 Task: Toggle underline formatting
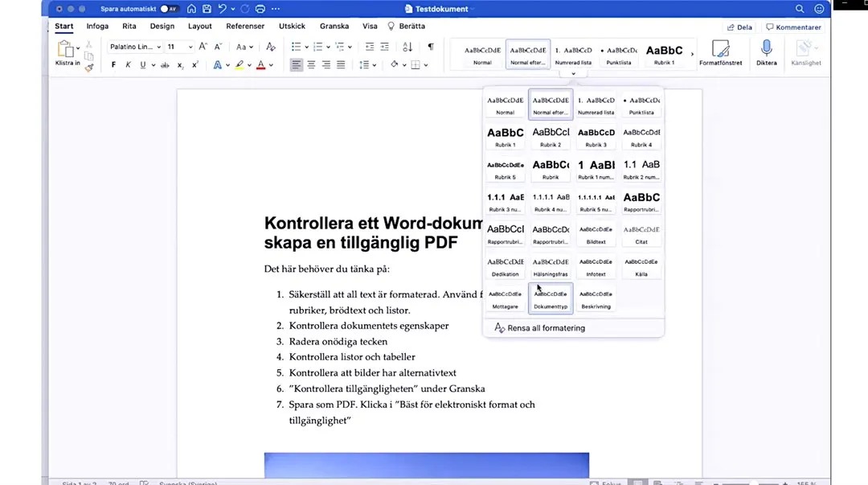coord(143,64)
